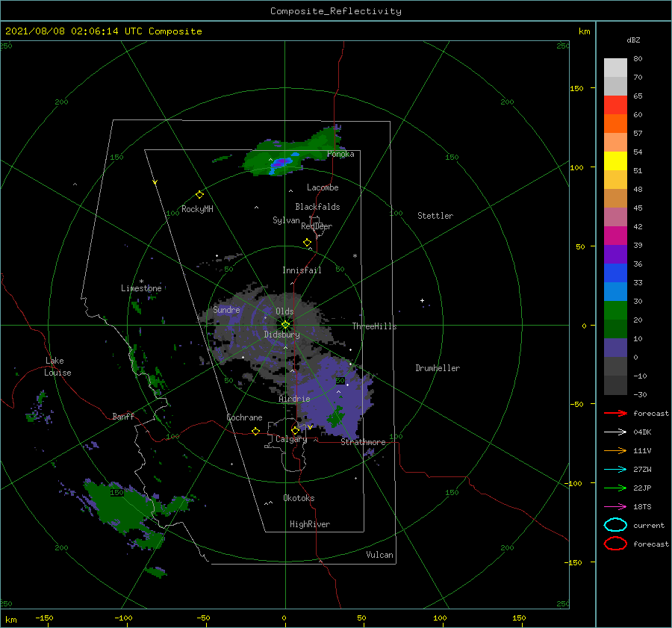Screen dimensions: 672x628
Task: Pick the 10 dBZ slate-purple swatch
Action: pyautogui.click(x=615, y=348)
